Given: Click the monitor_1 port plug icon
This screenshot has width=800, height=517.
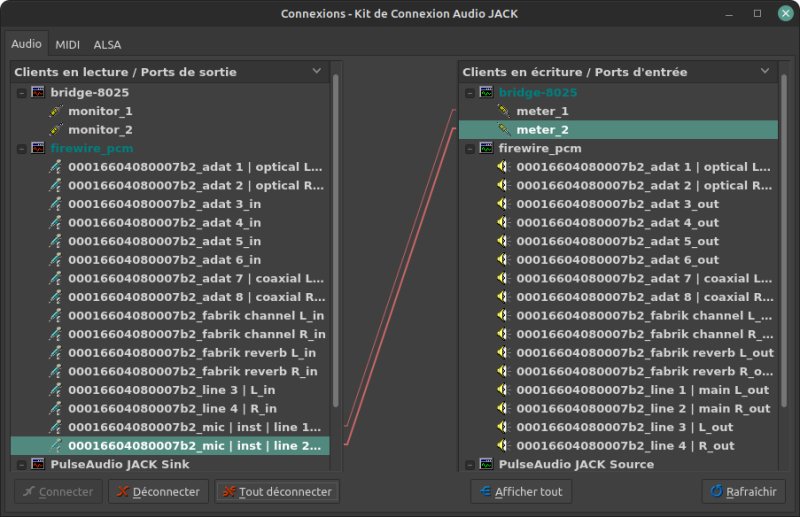Looking at the screenshot, I should (x=56, y=111).
